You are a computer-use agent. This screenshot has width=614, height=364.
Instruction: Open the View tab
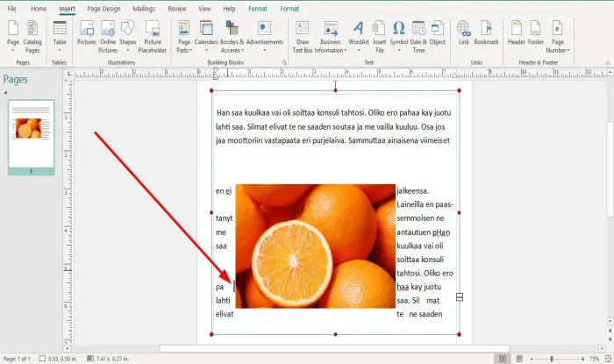[x=204, y=9]
